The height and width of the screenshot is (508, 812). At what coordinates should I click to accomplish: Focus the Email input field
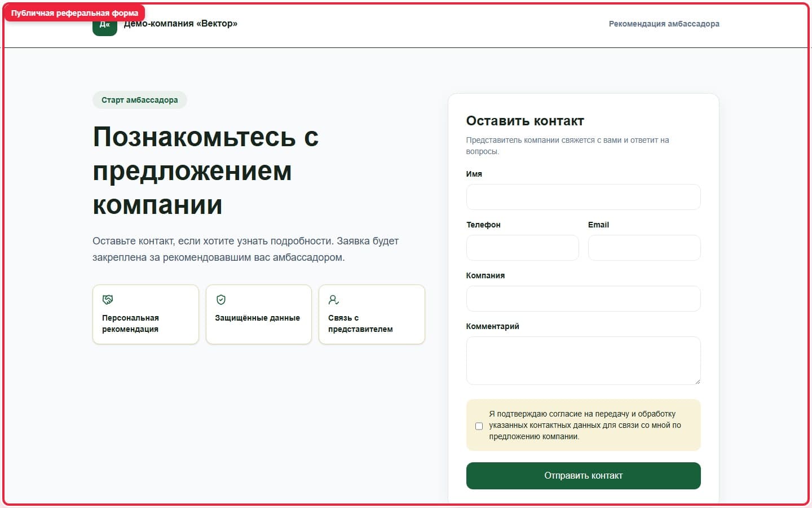tap(644, 248)
